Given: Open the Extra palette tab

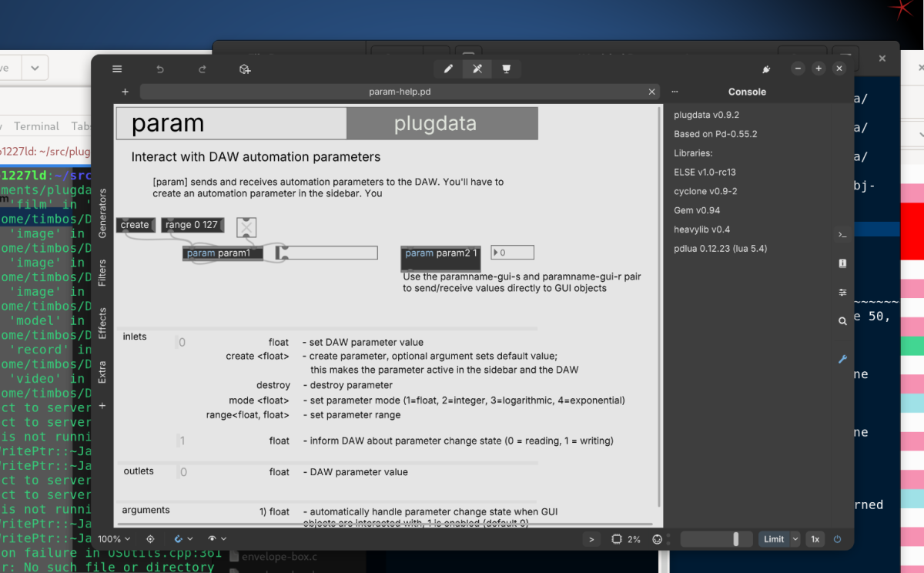Looking at the screenshot, I should click(x=103, y=371).
